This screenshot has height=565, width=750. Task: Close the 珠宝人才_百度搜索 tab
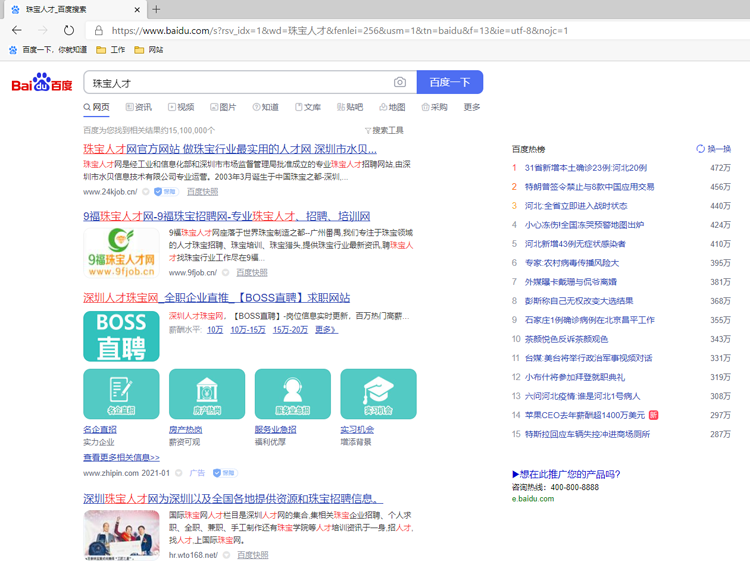tap(137, 9)
